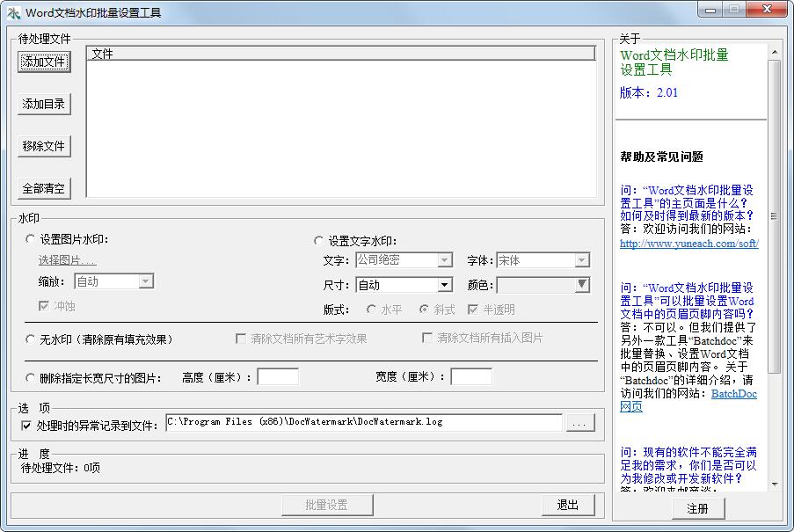794x532 pixels.
Task: Click the browse "..." button for log file
Action: pos(579,423)
